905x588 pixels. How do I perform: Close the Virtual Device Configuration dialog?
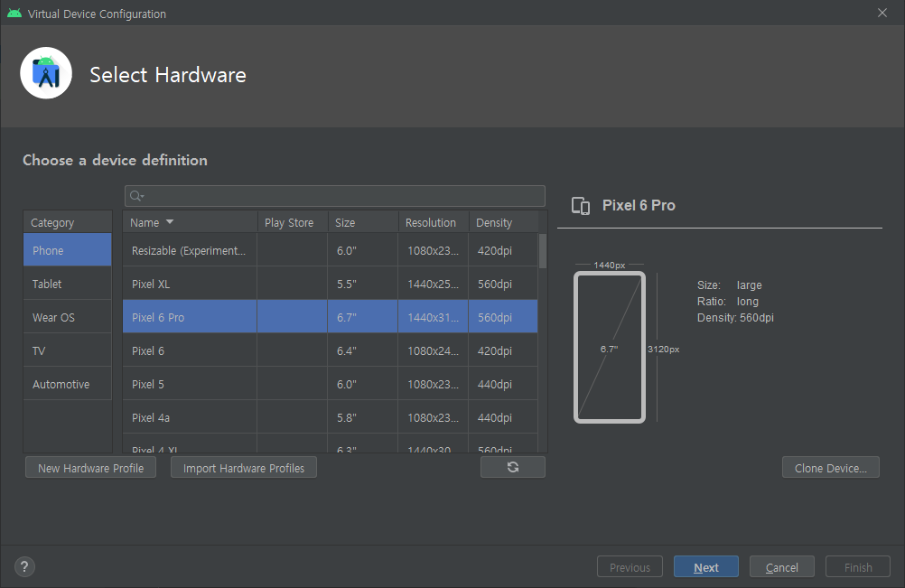point(882,13)
